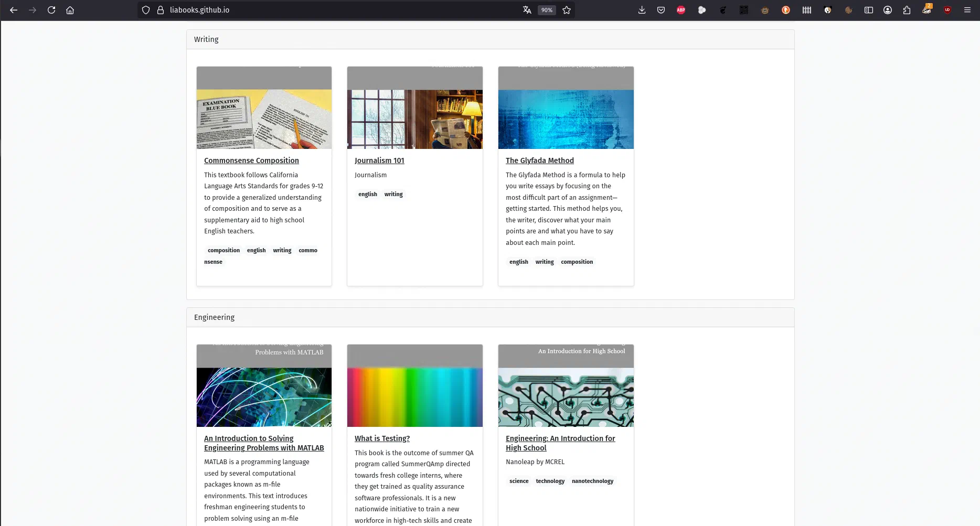Image resolution: width=980 pixels, height=526 pixels.
Task: Open the Downloads panel
Action: point(642,10)
